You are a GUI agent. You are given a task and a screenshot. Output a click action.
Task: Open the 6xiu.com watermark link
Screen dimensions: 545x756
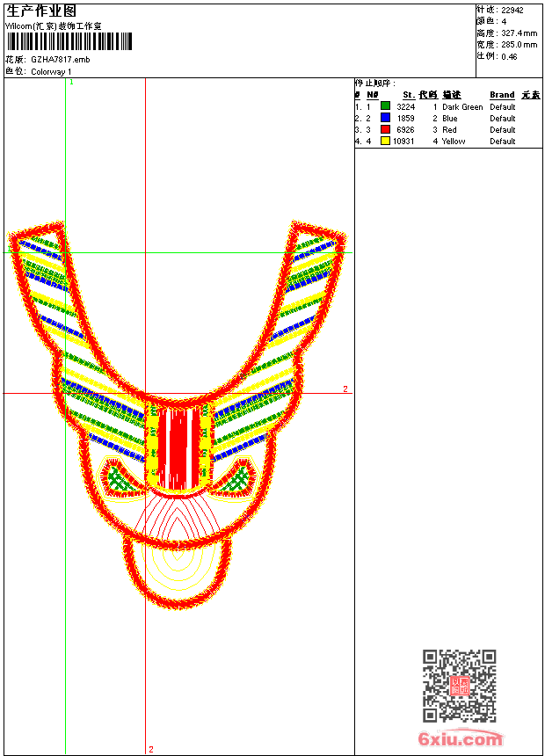(461, 739)
